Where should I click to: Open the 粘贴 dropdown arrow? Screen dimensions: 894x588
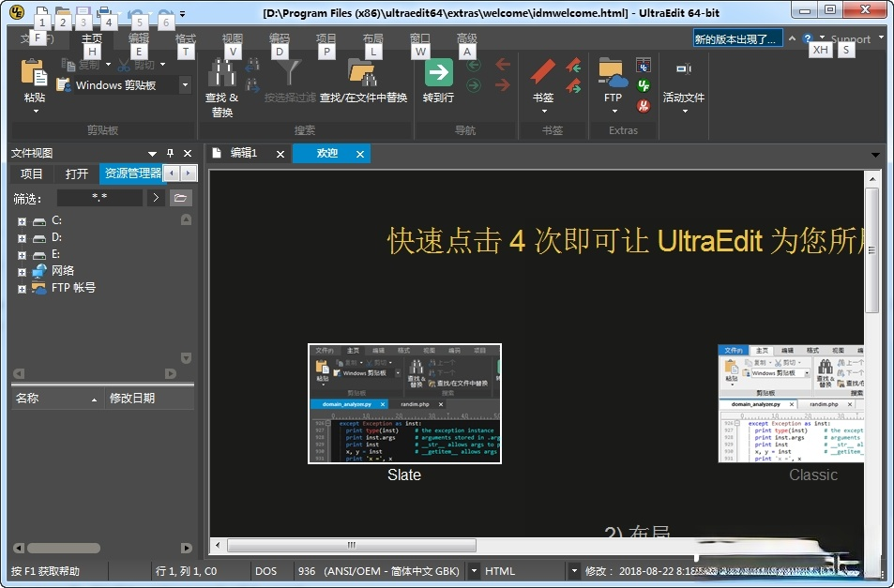click(x=36, y=111)
